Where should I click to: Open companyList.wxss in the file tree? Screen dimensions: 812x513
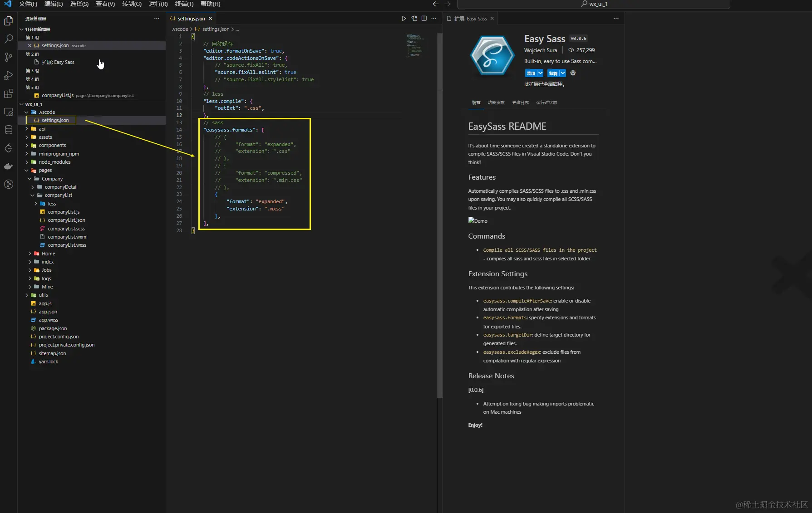pyautogui.click(x=67, y=245)
